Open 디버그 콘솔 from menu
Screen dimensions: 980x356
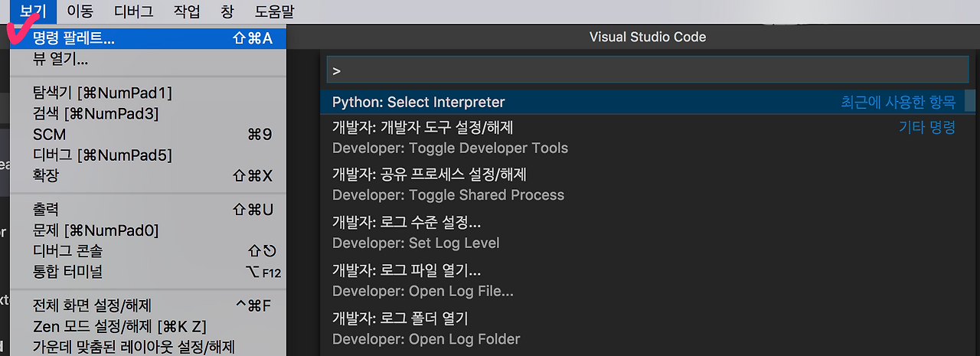click(x=148, y=250)
